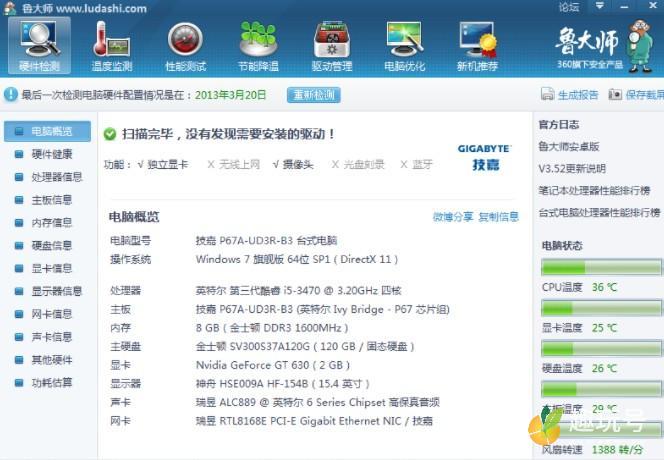Screen dimensions: 664x460
Task: Open the 硬件检测 hardware detection tab
Action: pos(40,46)
